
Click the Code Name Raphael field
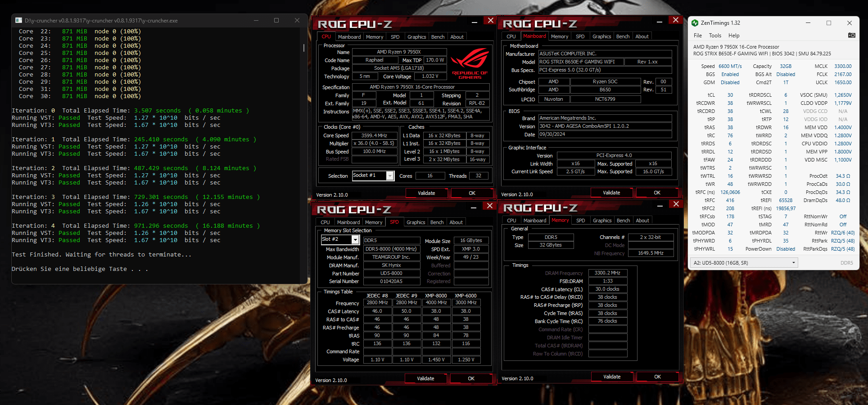(375, 60)
